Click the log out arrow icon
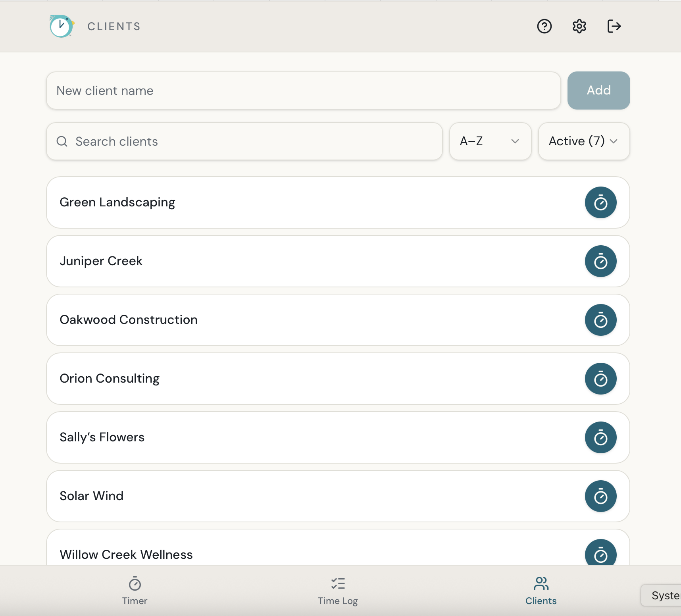681x616 pixels. [614, 26]
